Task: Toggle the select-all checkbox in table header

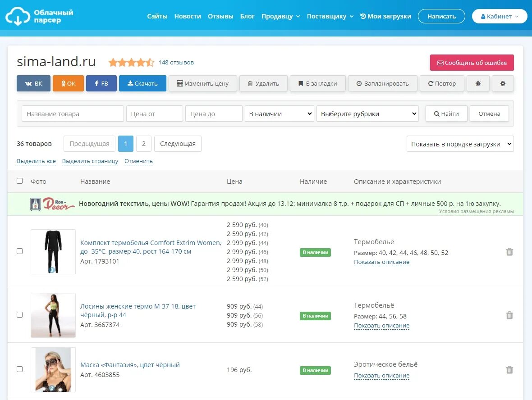Action: pos(20,181)
